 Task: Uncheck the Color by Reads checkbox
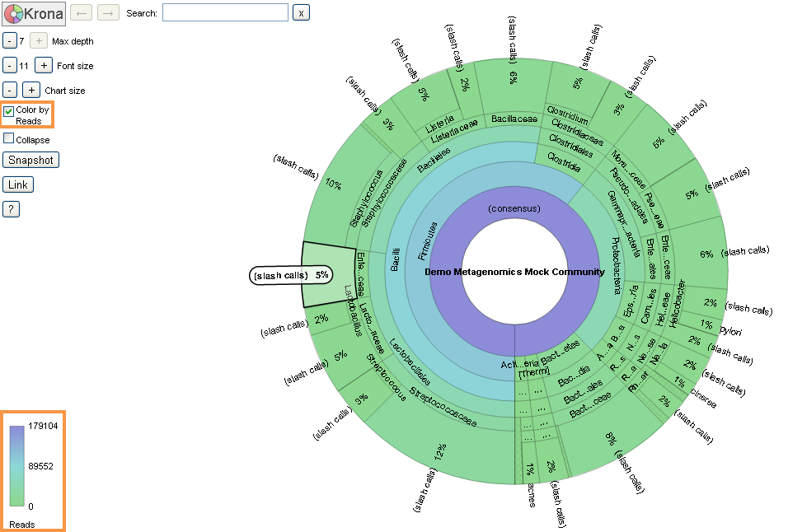click(x=9, y=110)
